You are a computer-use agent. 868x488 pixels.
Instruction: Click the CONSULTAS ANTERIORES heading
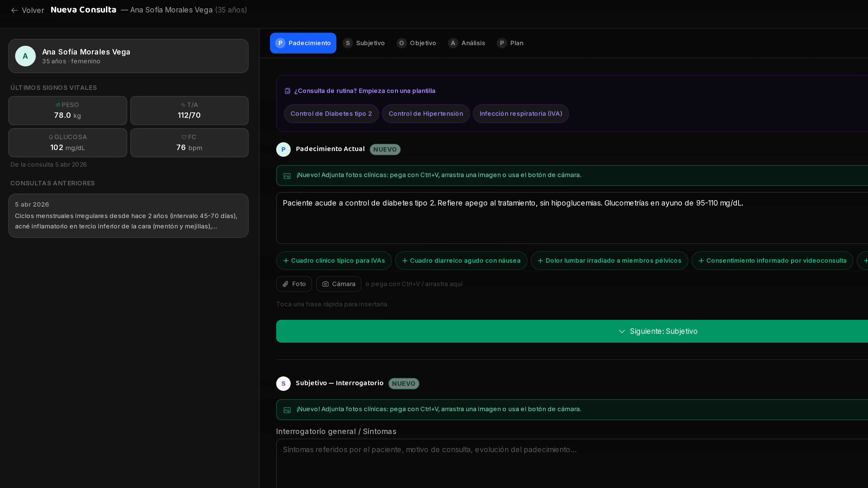coord(53,183)
